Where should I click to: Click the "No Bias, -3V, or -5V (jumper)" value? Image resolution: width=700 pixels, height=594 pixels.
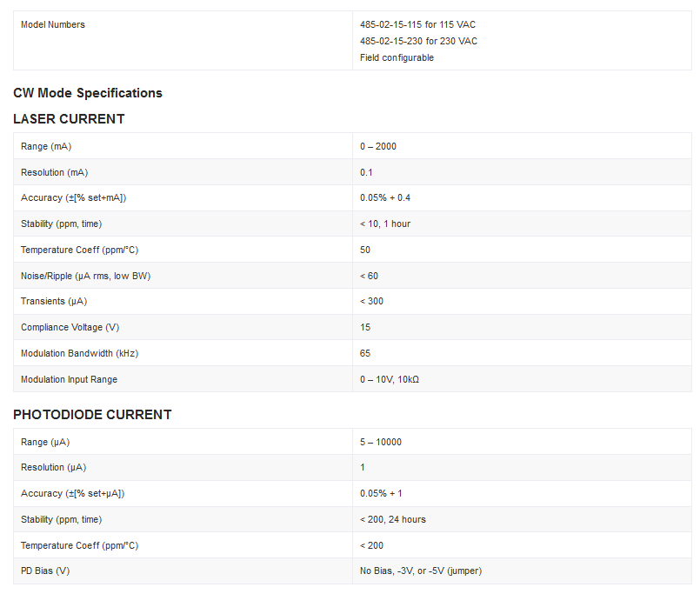pos(421,571)
